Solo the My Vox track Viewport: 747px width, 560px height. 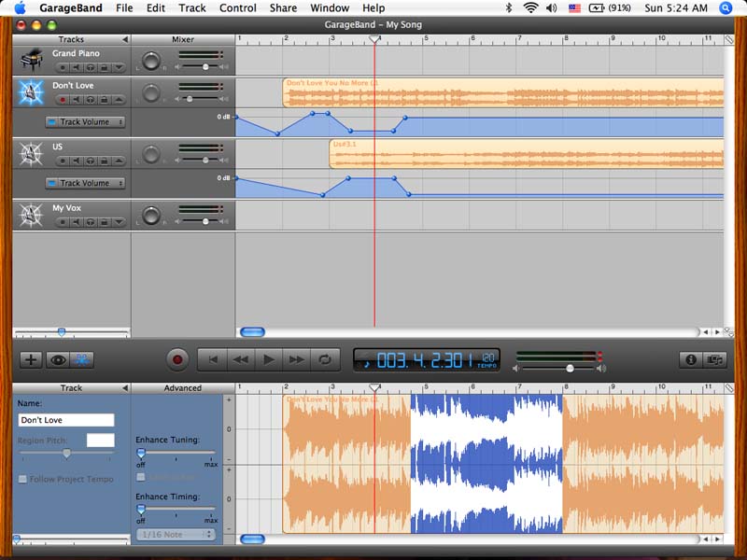pyautogui.click(x=90, y=222)
